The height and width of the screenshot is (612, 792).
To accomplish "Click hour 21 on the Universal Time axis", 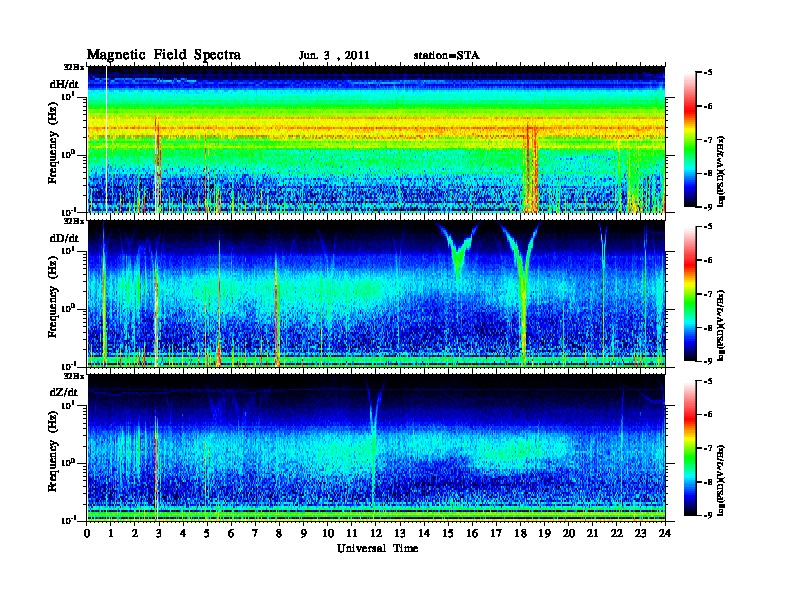I will [x=592, y=533].
